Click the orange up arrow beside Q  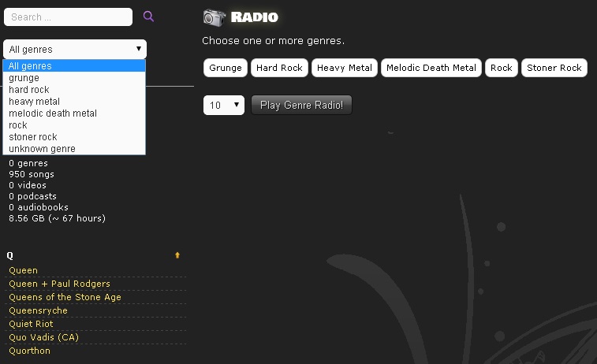[x=177, y=255]
